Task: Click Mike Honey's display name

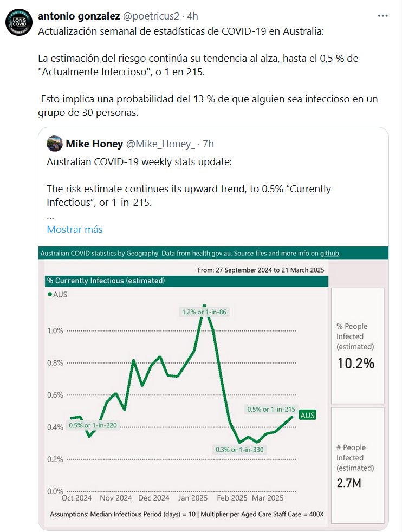Action: 94,144
